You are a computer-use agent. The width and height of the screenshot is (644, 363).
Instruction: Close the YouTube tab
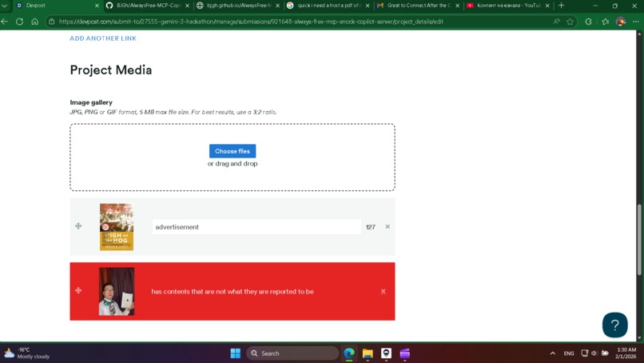[x=547, y=6]
